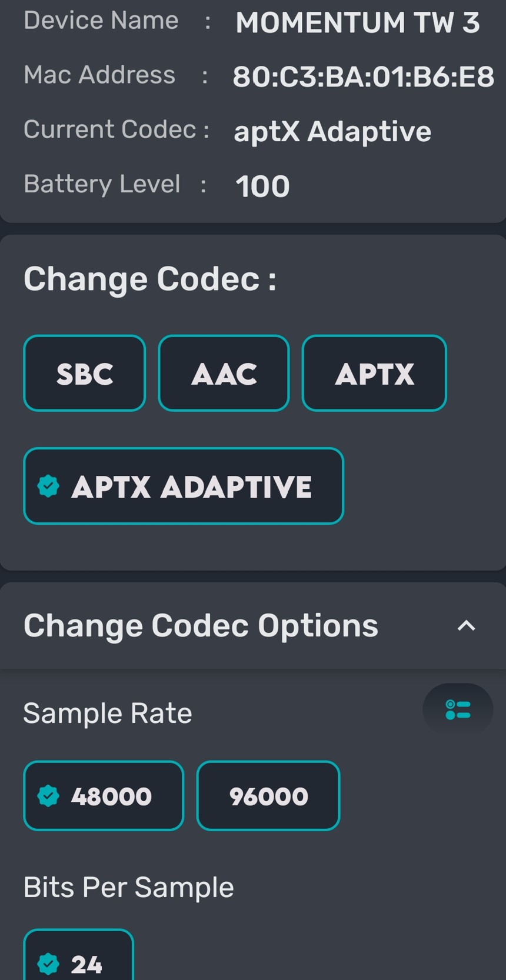Click the Mac Address value 80:C3:BA:01:B6:E8

coord(363,77)
